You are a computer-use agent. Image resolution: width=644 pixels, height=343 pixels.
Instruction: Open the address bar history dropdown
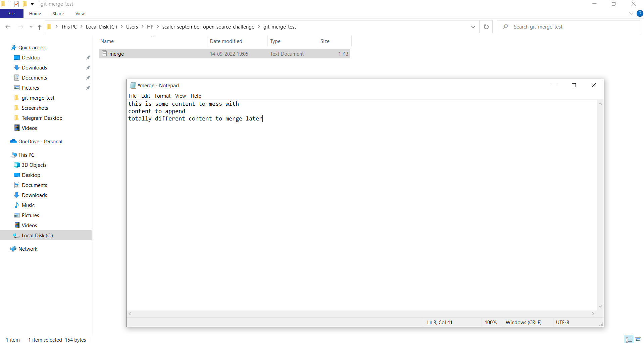(x=473, y=27)
